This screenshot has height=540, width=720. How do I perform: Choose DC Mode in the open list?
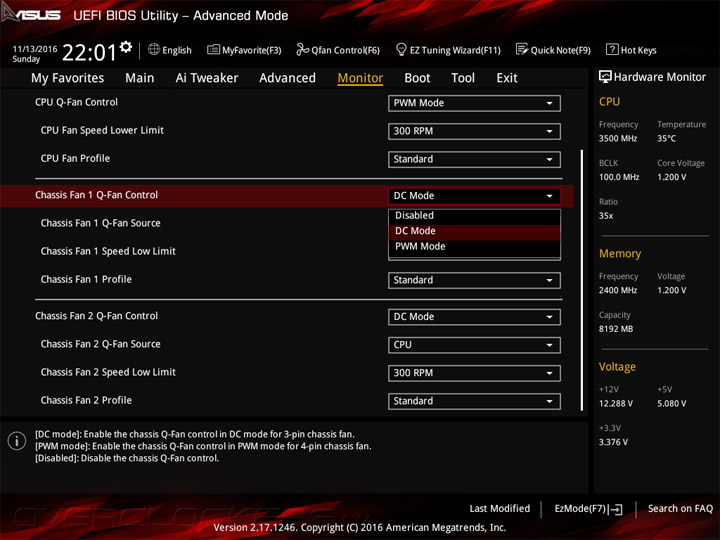click(x=474, y=231)
